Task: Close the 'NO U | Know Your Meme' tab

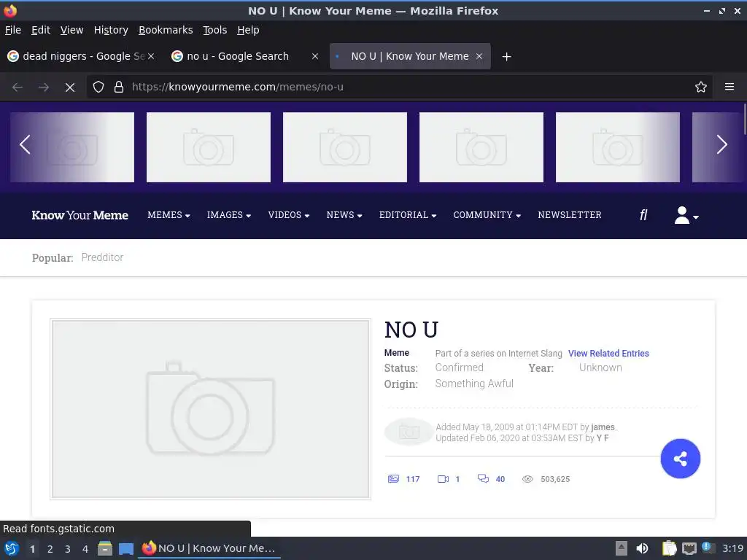Action: coord(479,56)
